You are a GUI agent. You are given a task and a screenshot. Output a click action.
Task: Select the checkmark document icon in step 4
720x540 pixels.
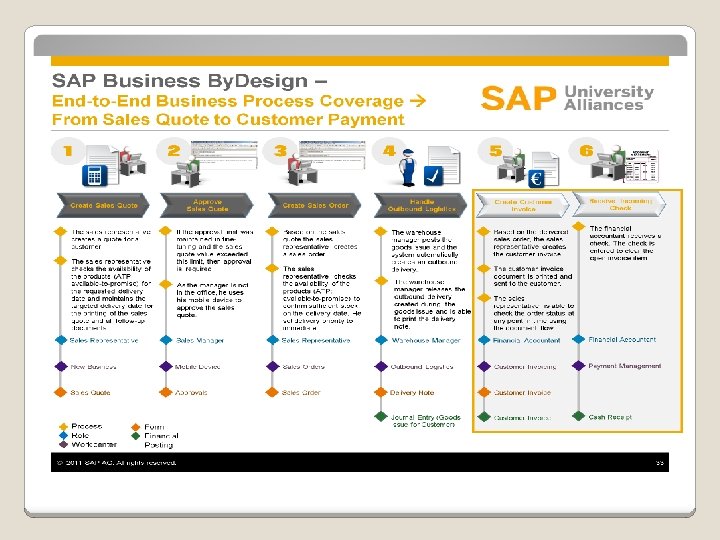(433, 175)
